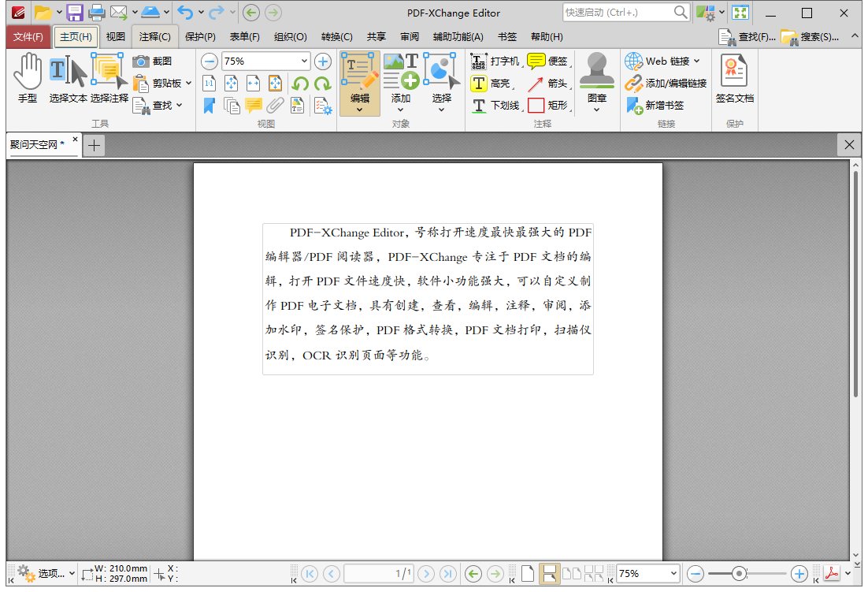Add a Sticky Note (便签)
The width and height of the screenshot is (868, 592).
tap(547, 61)
